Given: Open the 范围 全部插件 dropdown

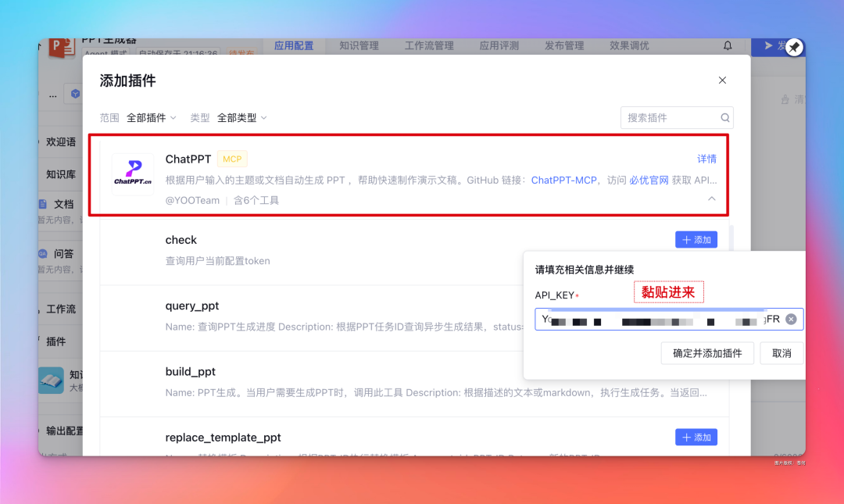Looking at the screenshot, I should 152,117.
